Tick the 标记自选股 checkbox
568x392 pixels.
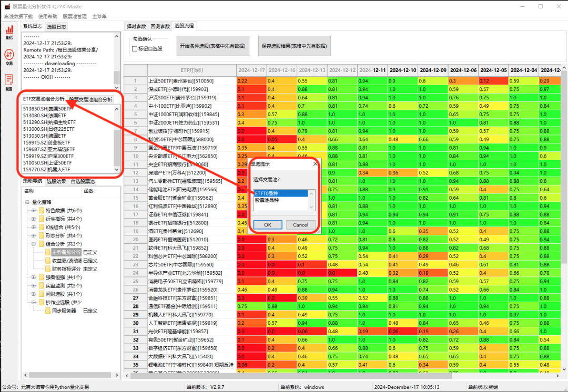(135, 48)
